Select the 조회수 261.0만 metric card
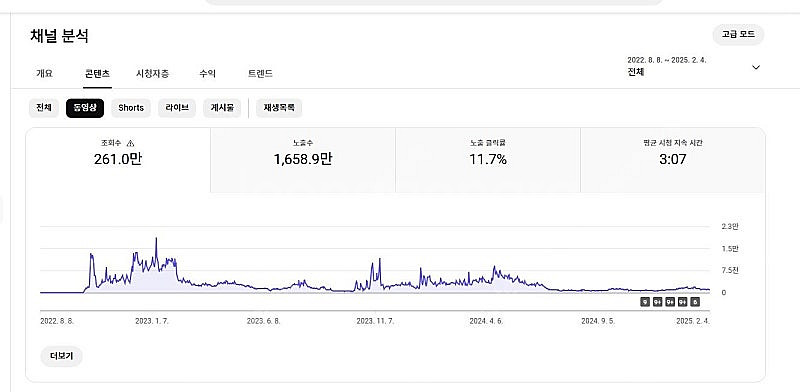800x392 pixels. tap(118, 160)
